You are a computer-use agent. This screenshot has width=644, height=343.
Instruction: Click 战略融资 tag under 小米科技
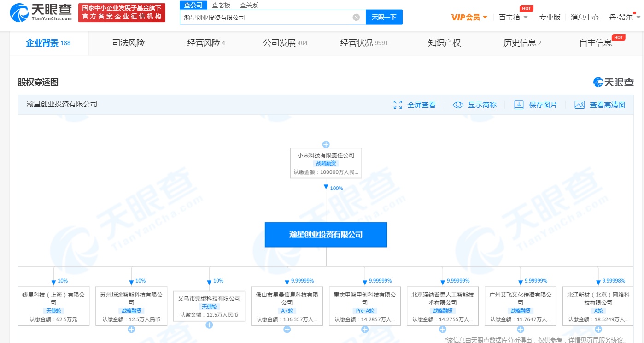326,163
